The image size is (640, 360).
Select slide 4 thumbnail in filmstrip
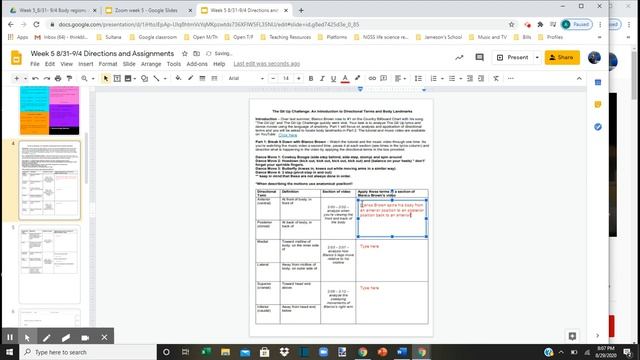49,180
